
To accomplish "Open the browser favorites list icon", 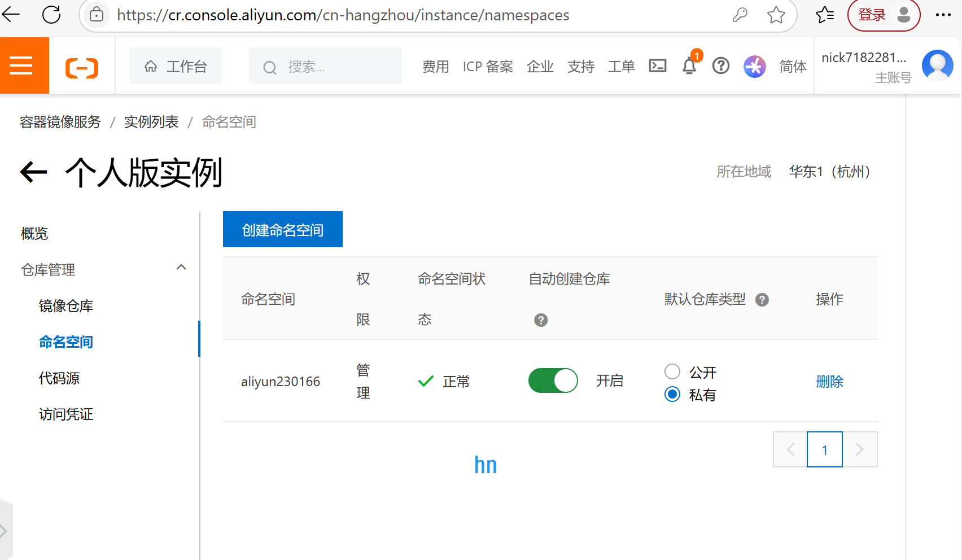I will [x=825, y=15].
